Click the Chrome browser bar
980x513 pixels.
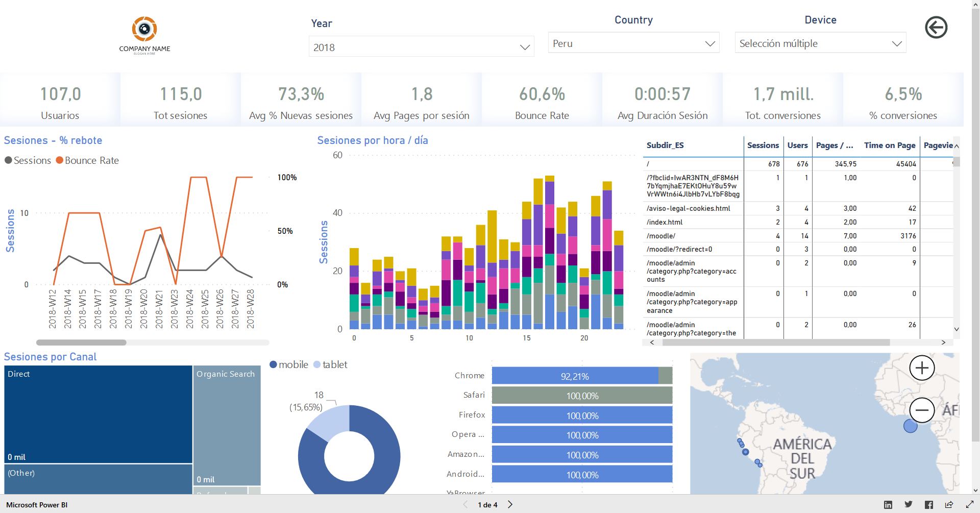coord(582,376)
